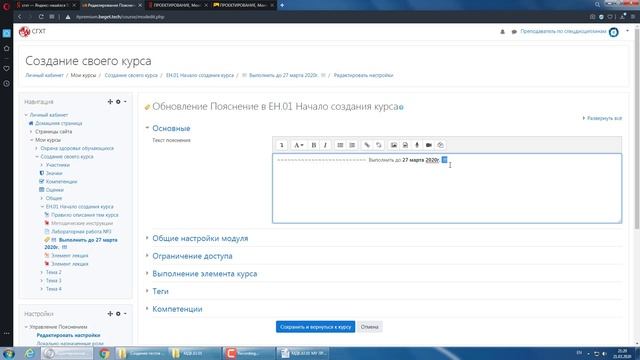The height and width of the screenshot is (360, 640).
Task: Open Google Chrome from the taskbar
Action: [x=104, y=353]
